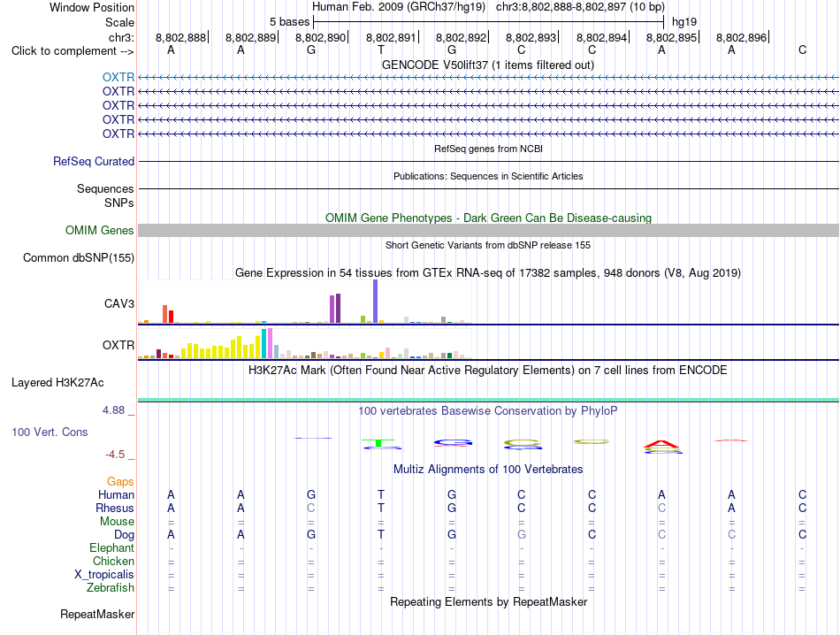Click the Chicken species label
840x635 pixels.
[x=113, y=561]
